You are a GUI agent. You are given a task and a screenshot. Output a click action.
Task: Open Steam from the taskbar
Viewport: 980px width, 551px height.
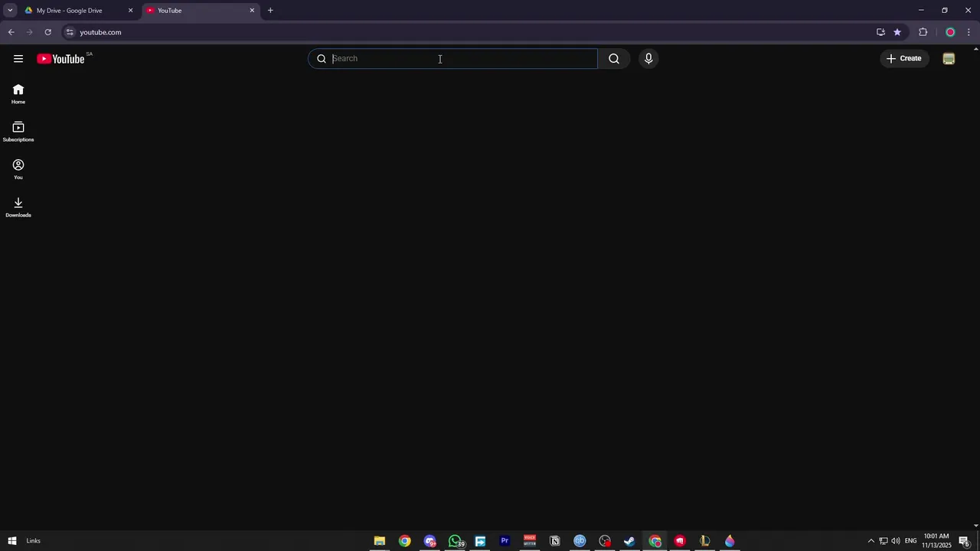(x=629, y=541)
